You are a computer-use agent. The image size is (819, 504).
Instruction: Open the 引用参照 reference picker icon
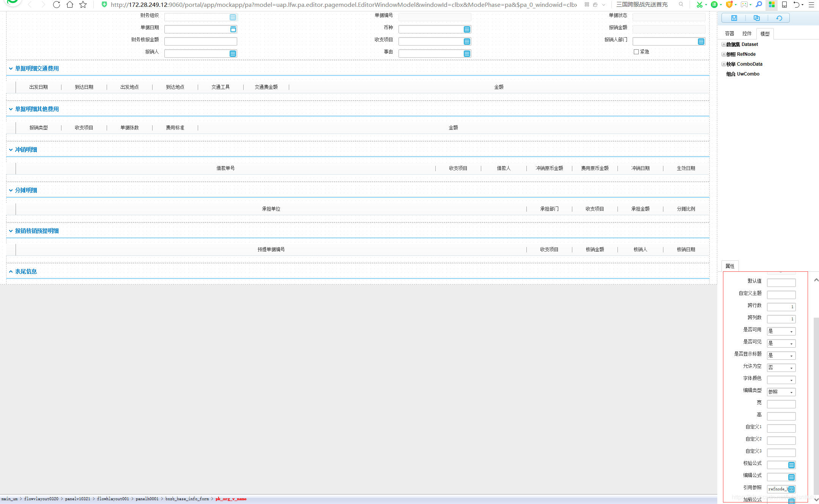coord(791,490)
